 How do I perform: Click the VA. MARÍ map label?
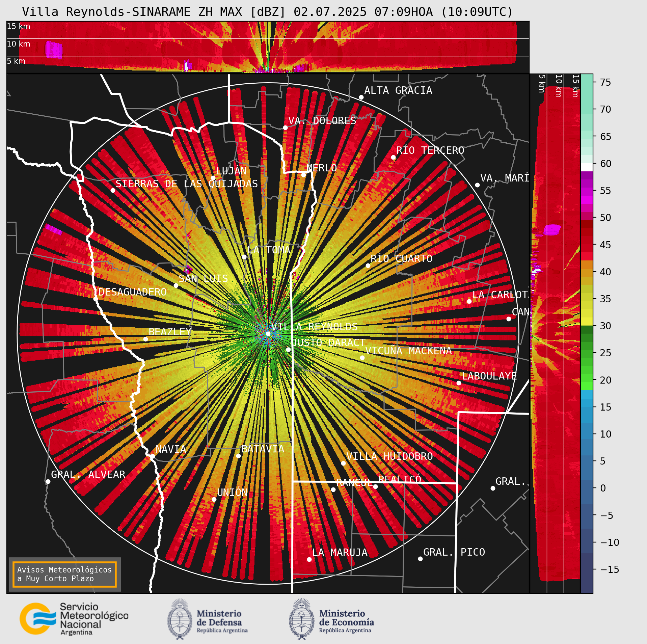click(505, 178)
